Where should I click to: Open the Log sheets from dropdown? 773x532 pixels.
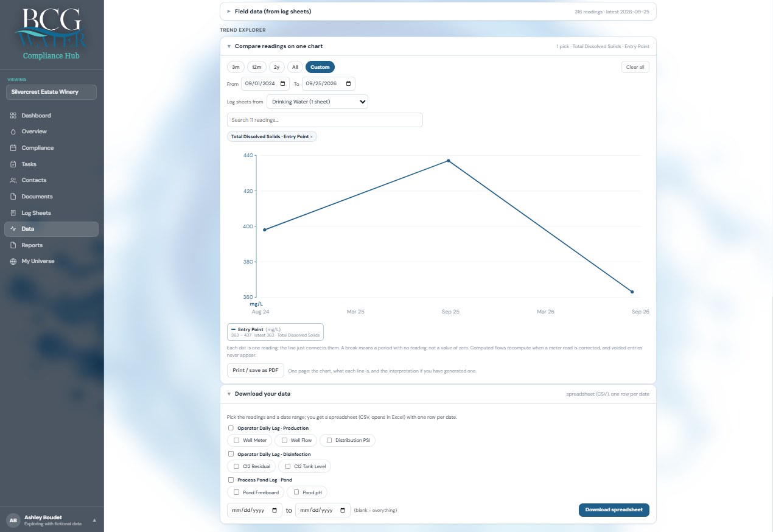pos(317,102)
